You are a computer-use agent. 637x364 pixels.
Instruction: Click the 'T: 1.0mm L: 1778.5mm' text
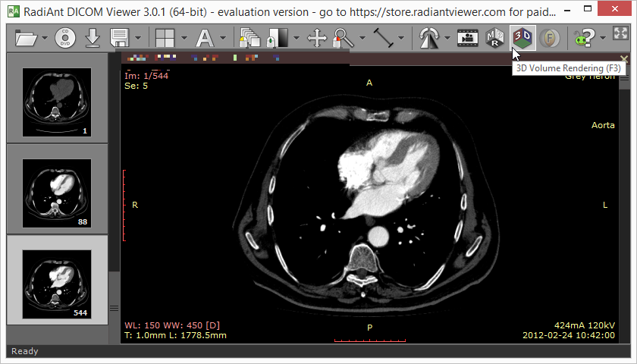click(x=175, y=335)
